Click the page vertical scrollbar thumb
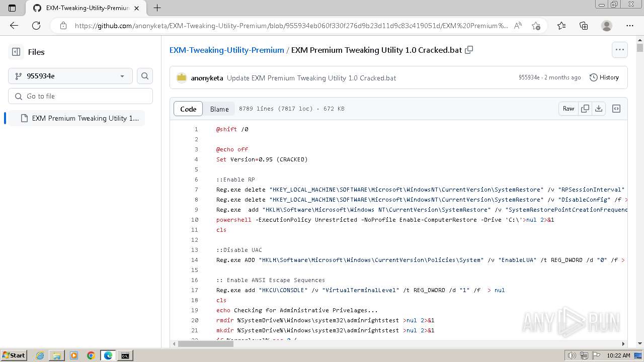 [x=640, y=48]
